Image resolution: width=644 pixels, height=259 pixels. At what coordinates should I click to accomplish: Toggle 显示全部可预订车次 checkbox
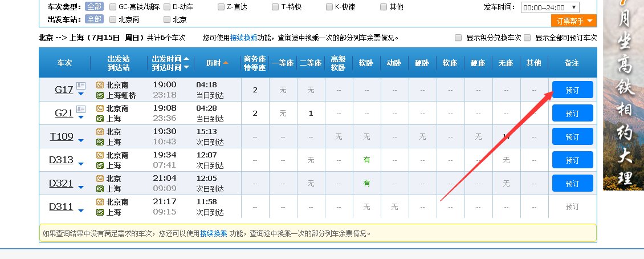pyautogui.click(x=527, y=38)
